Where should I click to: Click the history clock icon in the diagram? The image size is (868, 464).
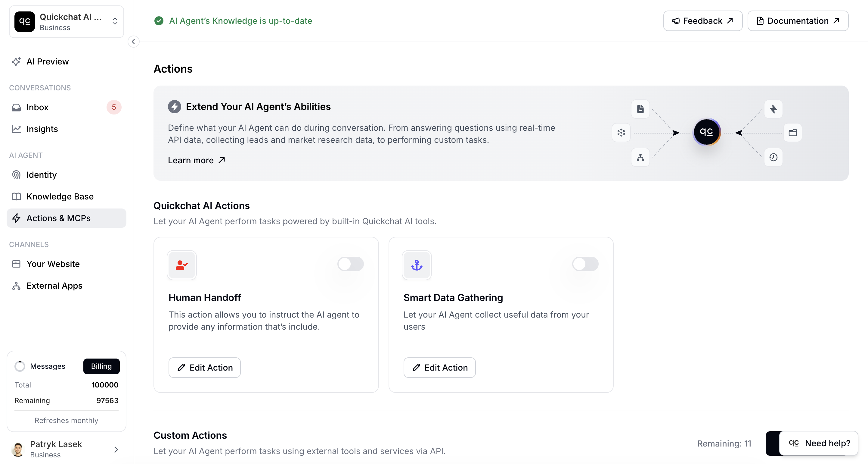click(773, 157)
